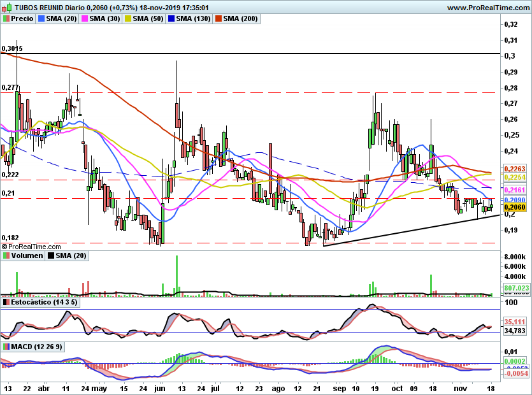Click the Precio legend candle icon
The height and width of the screenshot is (395, 532).
tap(6, 19)
